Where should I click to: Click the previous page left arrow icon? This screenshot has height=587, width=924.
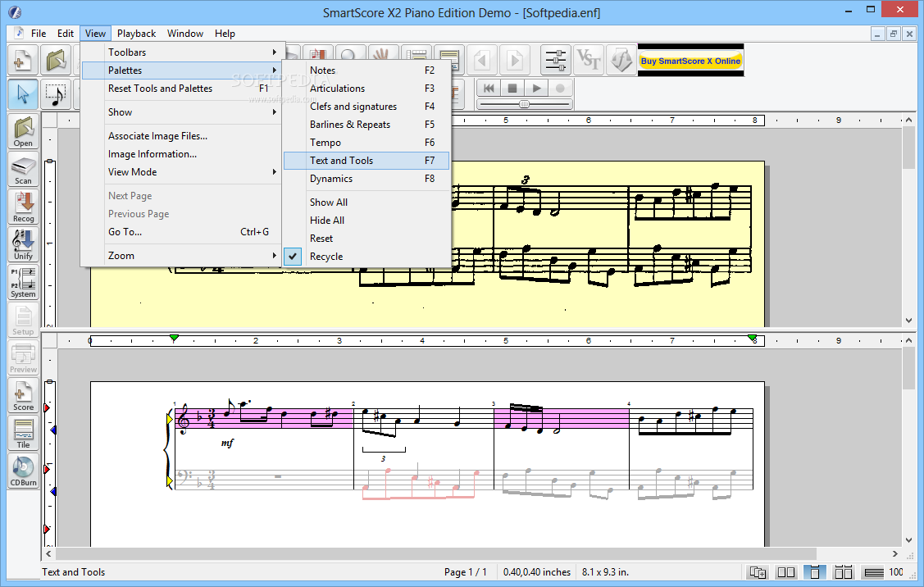(x=482, y=60)
